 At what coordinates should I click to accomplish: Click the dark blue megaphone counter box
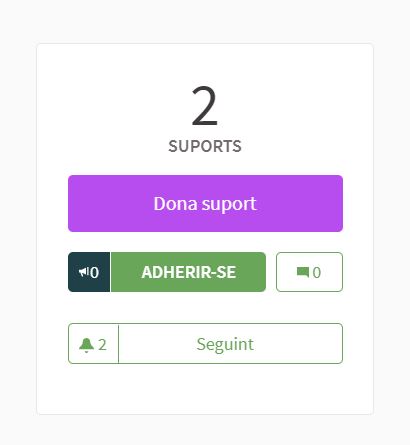pos(89,272)
